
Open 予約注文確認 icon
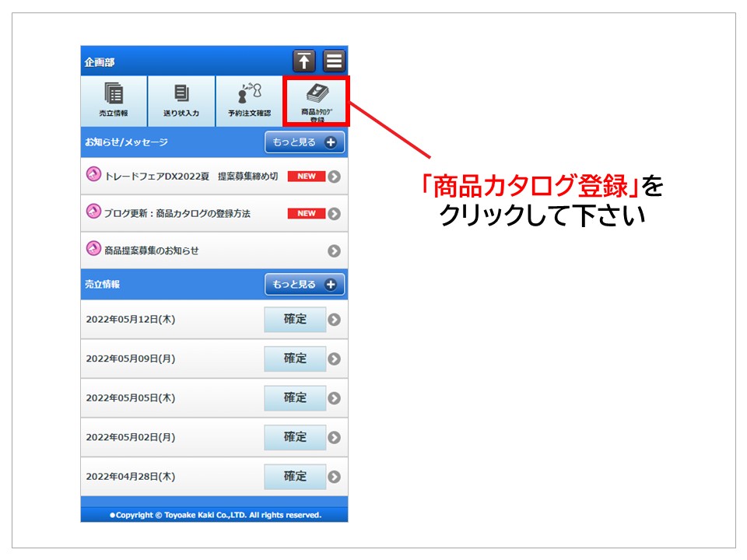click(249, 101)
